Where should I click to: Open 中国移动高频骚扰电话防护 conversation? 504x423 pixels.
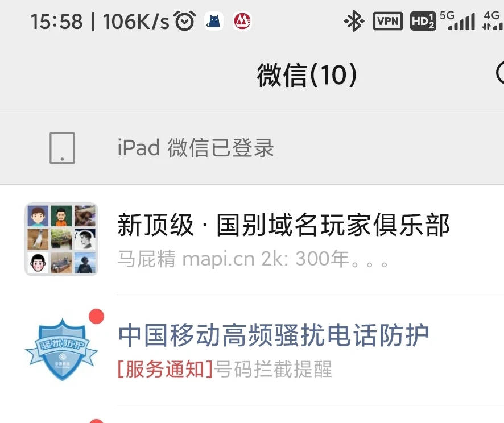252,350
